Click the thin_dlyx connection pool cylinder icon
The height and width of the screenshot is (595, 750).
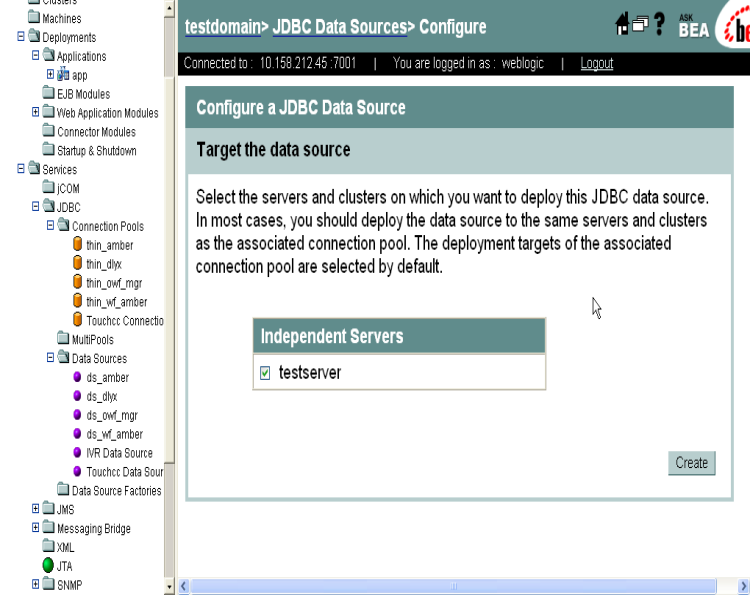[77, 263]
